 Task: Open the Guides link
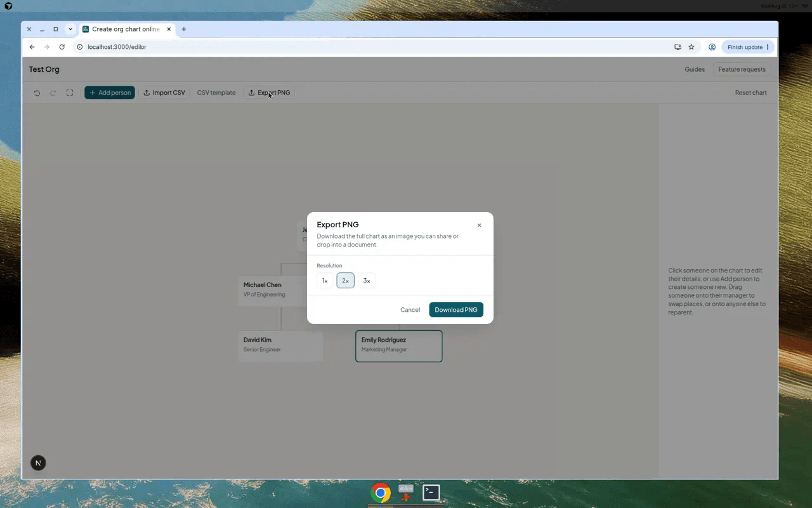pyautogui.click(x=695, y=69)
